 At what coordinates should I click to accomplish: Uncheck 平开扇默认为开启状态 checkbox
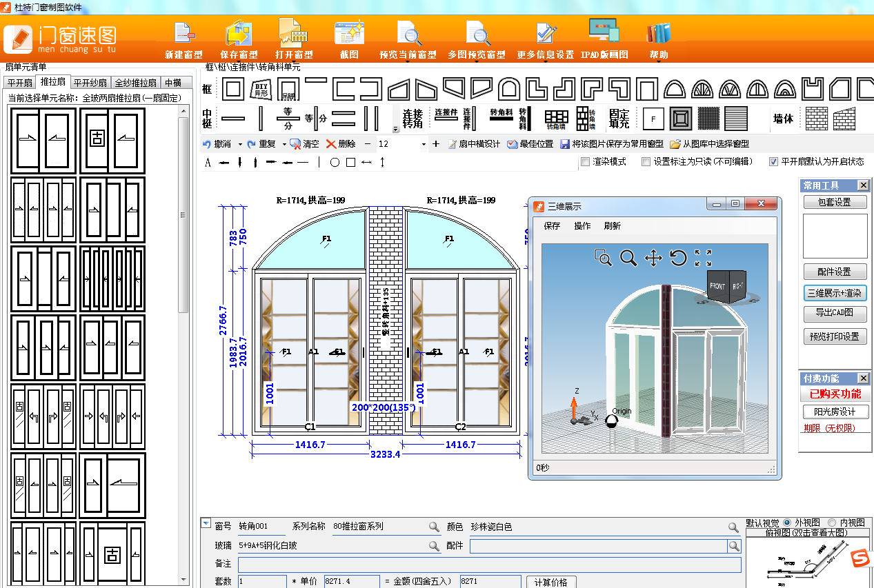click(x=773, y=162)
